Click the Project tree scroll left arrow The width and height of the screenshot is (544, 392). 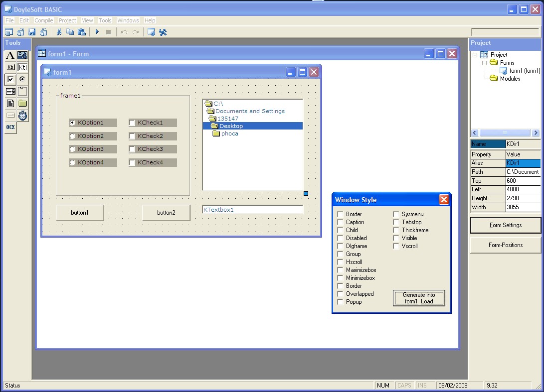point(475,133)
